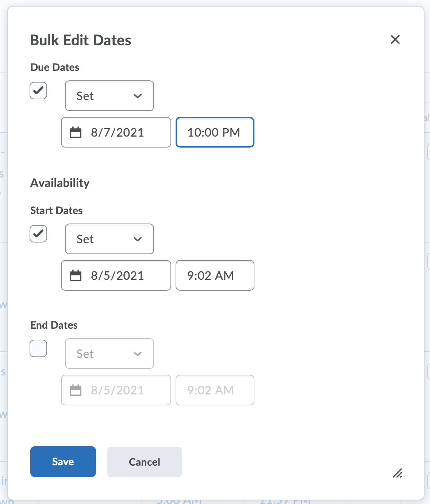
Task: Uncheck the Due Dates checkbox
Action: (x=38, y=91)
